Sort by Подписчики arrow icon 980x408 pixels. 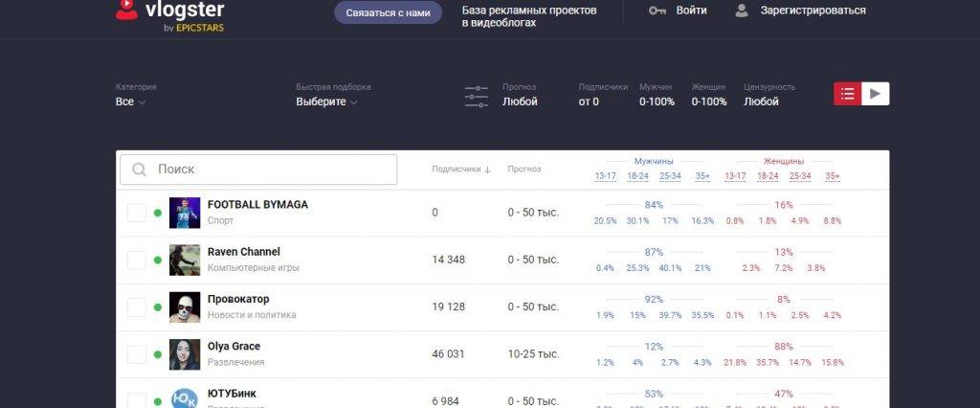(x=487, y=170)
